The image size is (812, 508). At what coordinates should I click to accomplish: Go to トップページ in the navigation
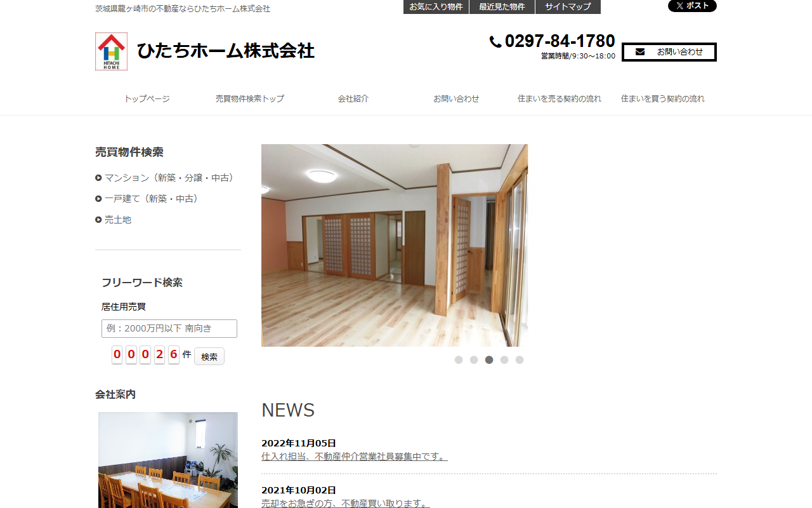147,99
